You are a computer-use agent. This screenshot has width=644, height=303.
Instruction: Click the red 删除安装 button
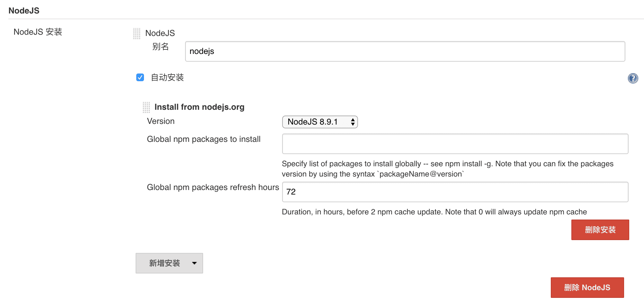pyautogui.click(x=600, y=229)
